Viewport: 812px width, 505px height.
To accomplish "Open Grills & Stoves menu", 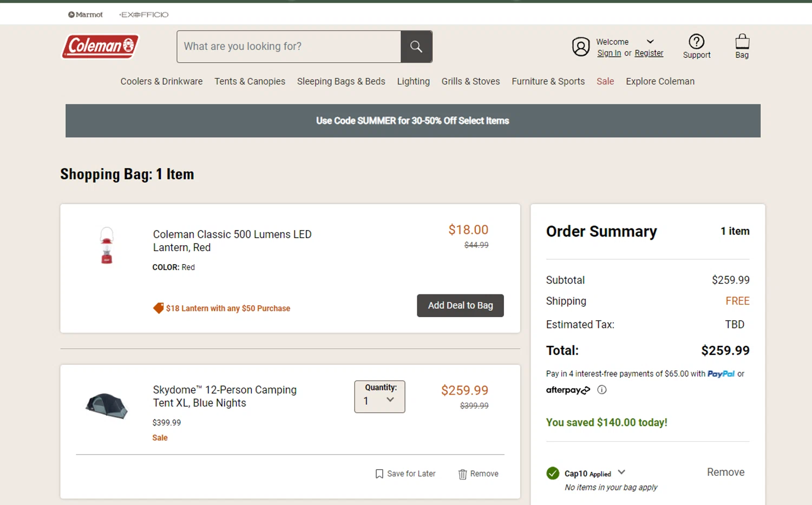I will 470,81.
